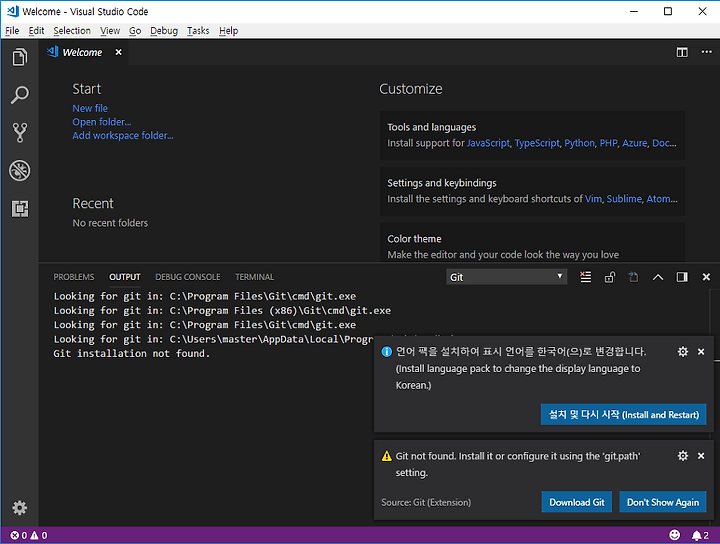Click the 'No recent folders' text

coord(110,223)
